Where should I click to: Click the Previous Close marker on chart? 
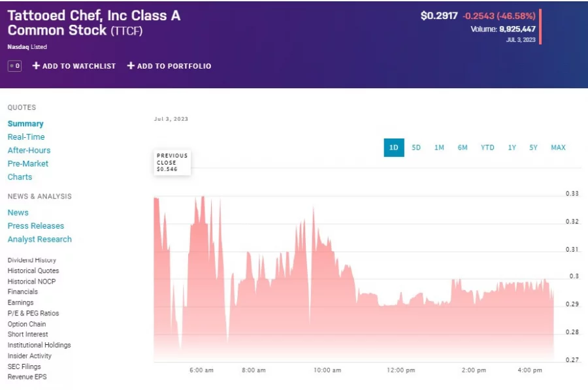click(172, 163)
